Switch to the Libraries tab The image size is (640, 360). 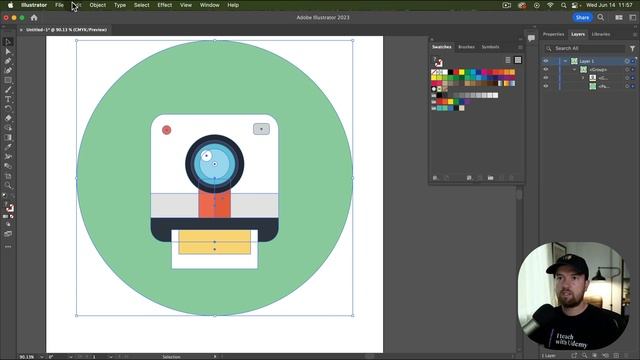click(x=601, y=34)
